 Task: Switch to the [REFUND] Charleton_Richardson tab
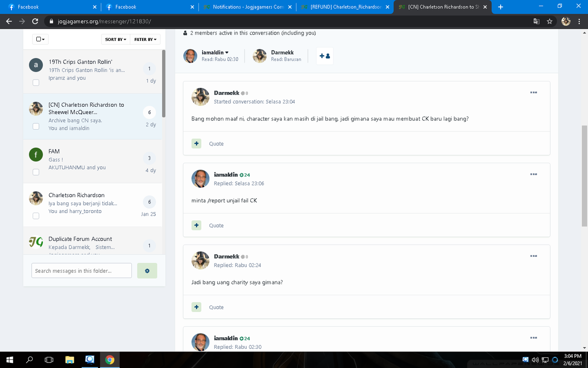(345, 7)
